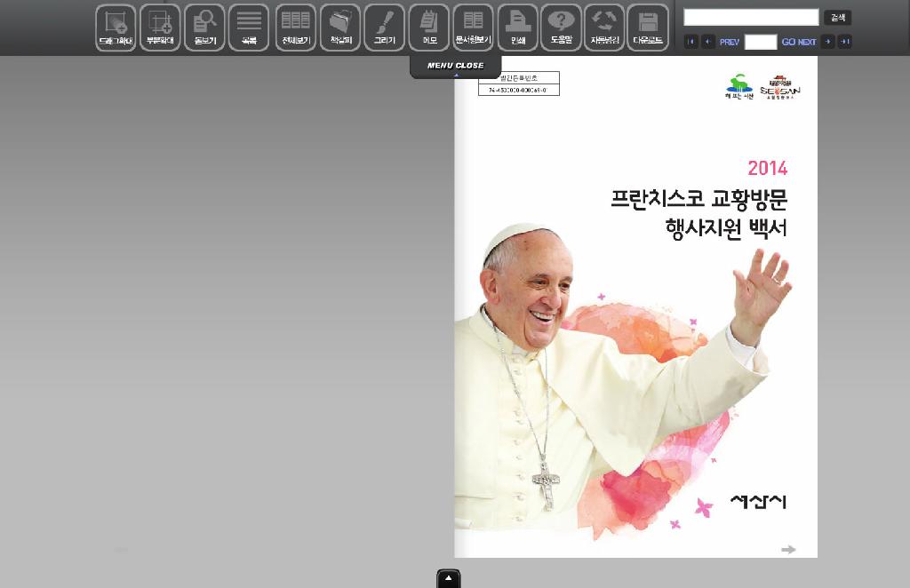The image size is (910, 588).
Task: Open the memo (메모) tool
Action: tap(429, 28)
